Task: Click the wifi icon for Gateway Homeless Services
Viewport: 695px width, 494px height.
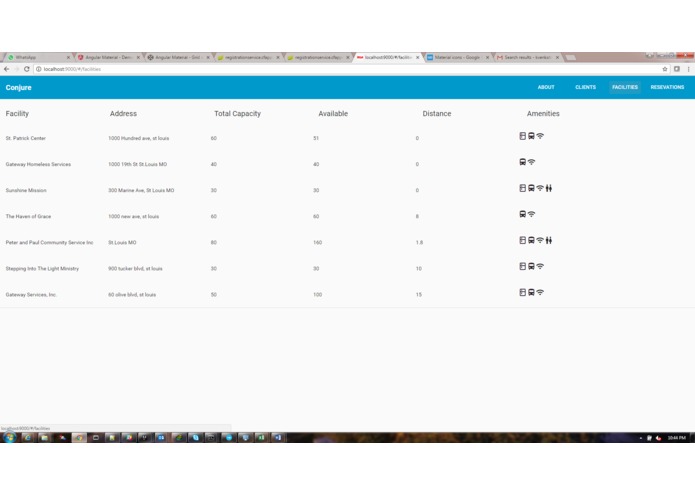Action: [x=531, y=162]
